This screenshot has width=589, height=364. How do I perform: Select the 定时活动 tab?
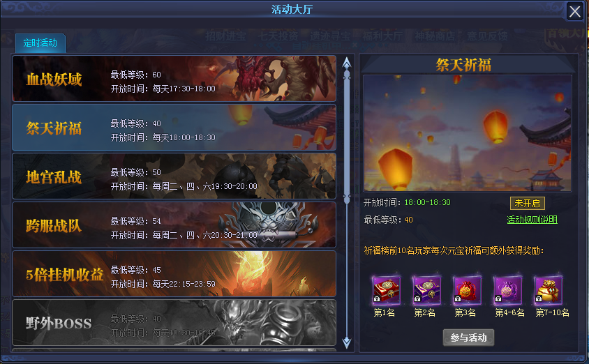pos(40,43)
